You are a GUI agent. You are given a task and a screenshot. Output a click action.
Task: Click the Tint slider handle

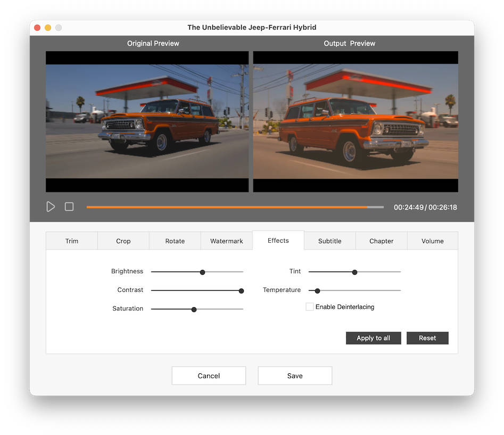354,272
